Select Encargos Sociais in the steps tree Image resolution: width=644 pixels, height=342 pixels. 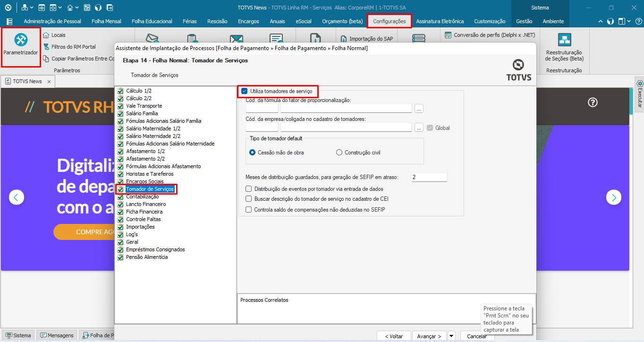coord(145,181)
